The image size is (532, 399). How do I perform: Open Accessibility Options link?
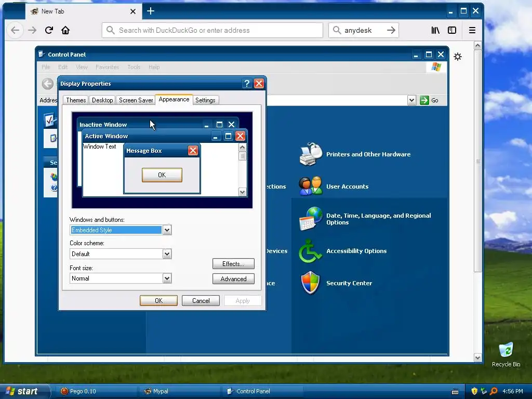coord(356,251)
